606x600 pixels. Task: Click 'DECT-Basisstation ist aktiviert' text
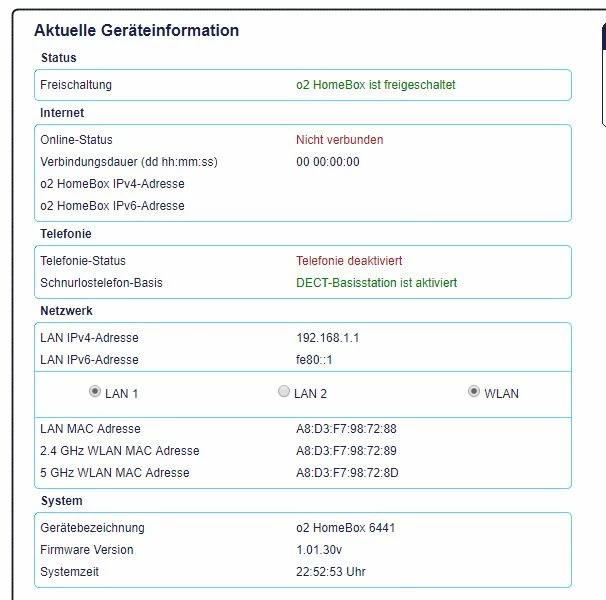pos(376,283)
